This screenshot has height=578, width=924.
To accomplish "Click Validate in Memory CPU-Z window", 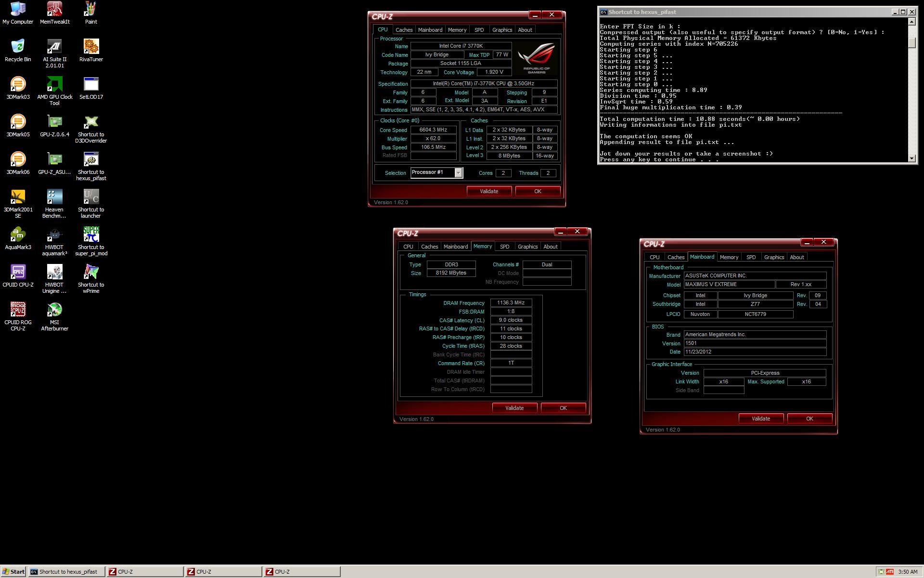I will pyautogui.click(x=514, y=408).
